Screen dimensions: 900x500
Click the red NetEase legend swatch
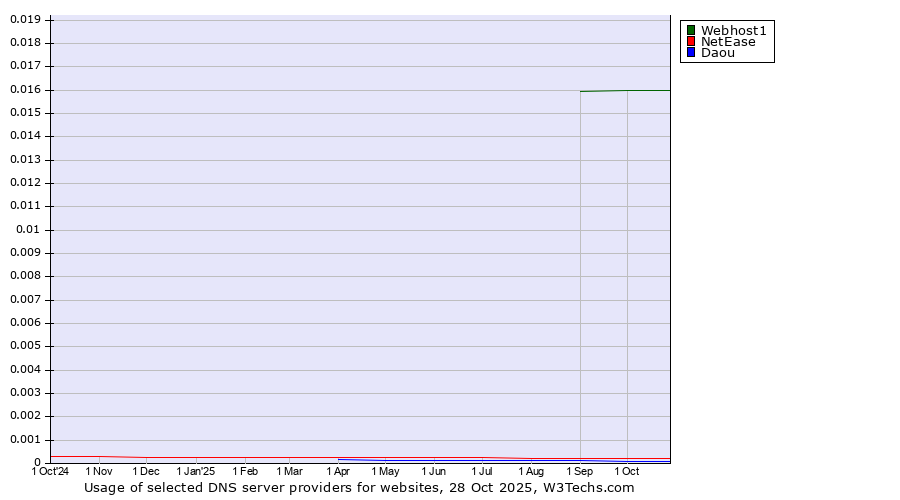click(690, 42)
